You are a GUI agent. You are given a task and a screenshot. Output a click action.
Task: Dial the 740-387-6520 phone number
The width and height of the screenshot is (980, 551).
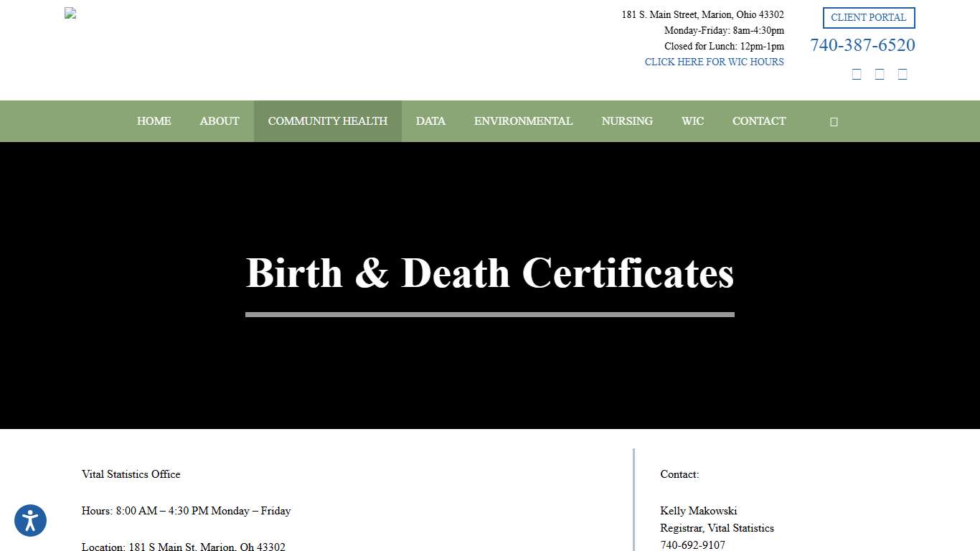[862, 44]
